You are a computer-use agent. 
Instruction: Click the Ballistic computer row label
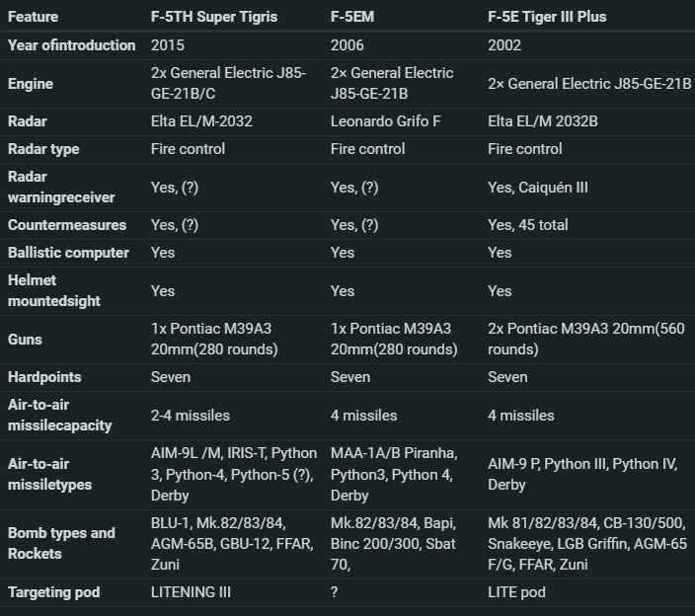(x=69, y=253)
